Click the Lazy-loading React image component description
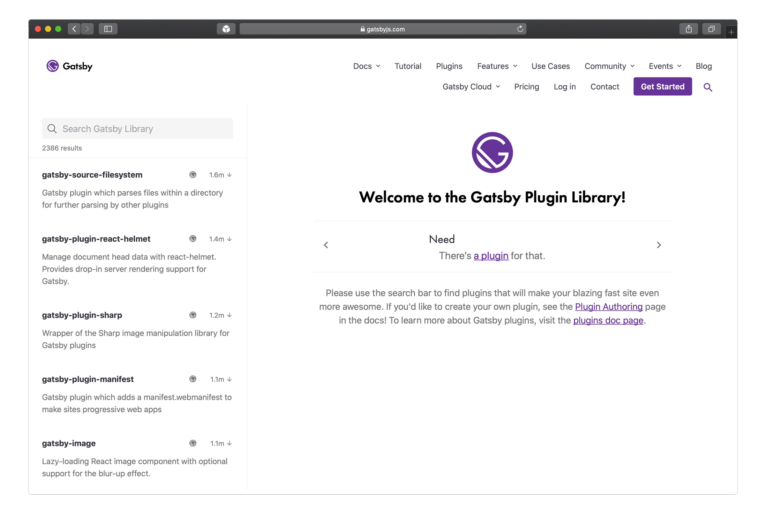The image size is (766, 532). point(135,467)
